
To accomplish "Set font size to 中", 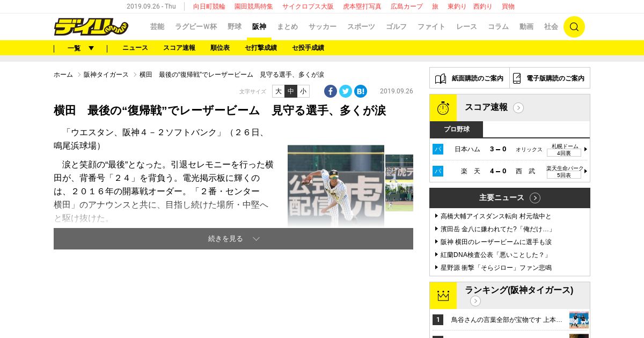I will coord(291,91).
